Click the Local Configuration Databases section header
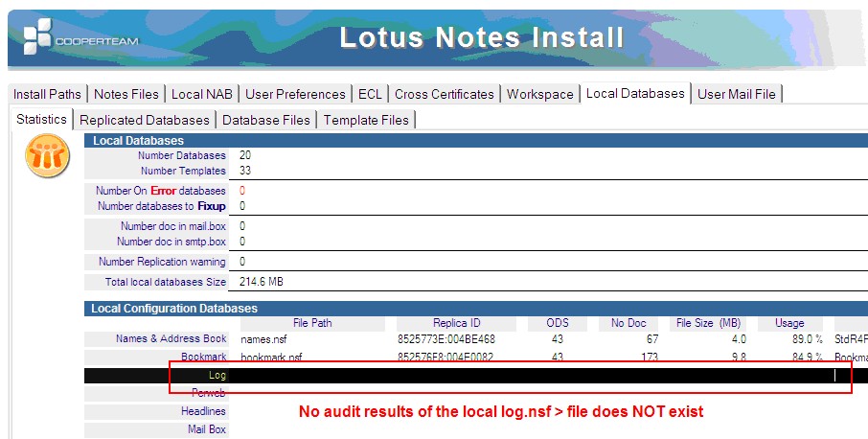The height and width of the screenshot is (439, 868). point(475,309)
